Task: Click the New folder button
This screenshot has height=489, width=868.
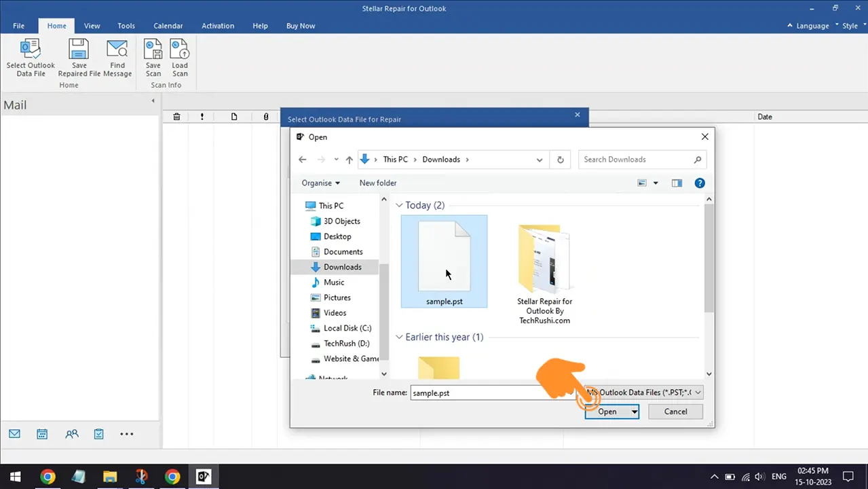Action: point(378,183)
